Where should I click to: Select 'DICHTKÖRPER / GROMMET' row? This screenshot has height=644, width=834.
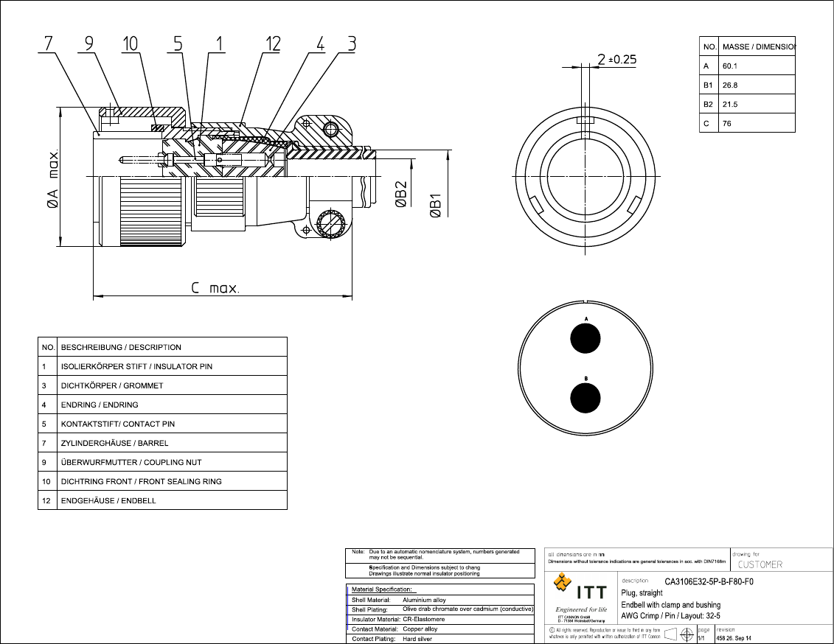162,385
